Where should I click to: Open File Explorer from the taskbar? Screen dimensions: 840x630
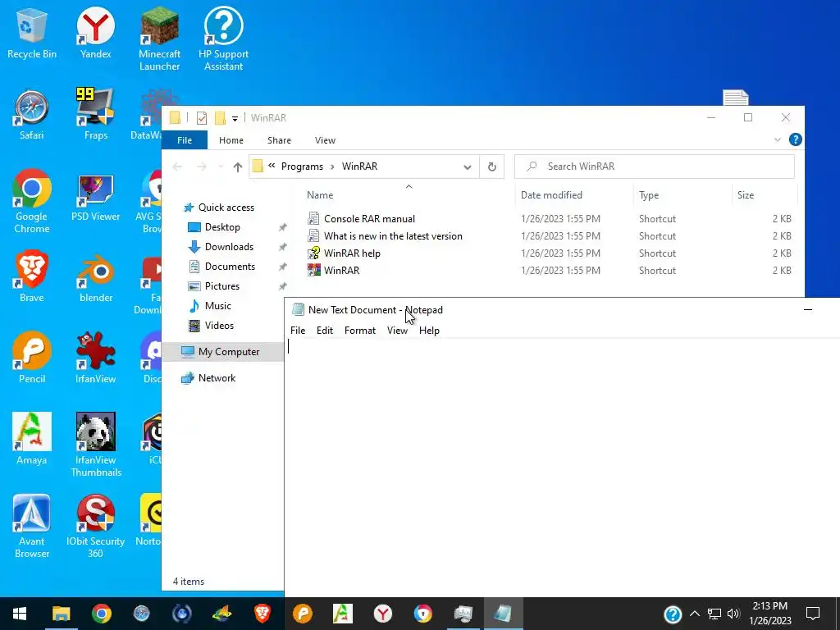tap(61, 614)
